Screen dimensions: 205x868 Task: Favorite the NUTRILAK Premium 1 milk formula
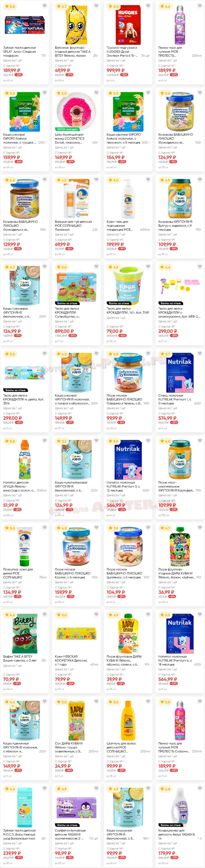[x=200, y=353]
